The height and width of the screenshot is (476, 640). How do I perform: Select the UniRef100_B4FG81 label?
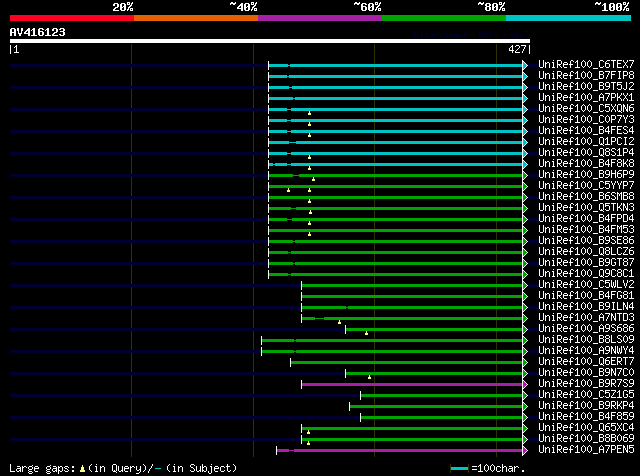coord(586,296)
